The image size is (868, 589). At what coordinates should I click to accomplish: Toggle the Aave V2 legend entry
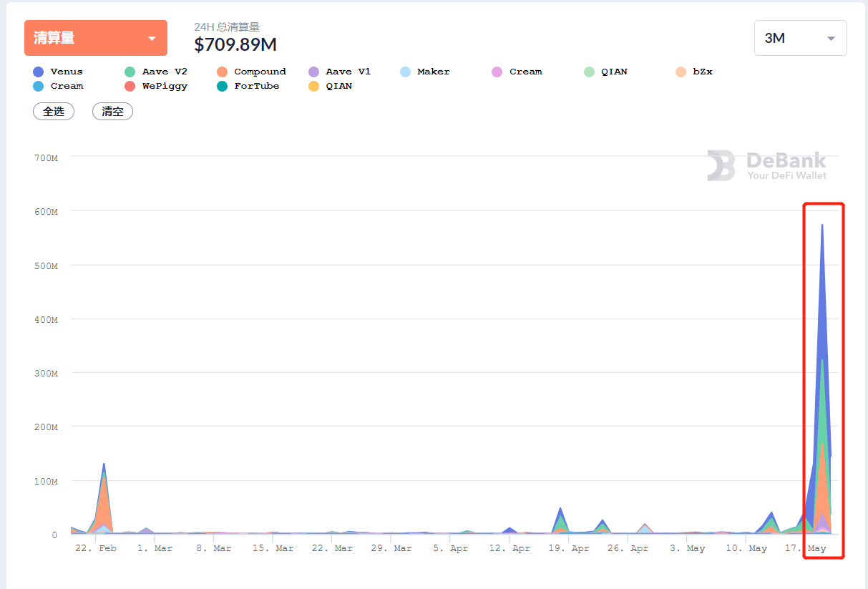165,72
